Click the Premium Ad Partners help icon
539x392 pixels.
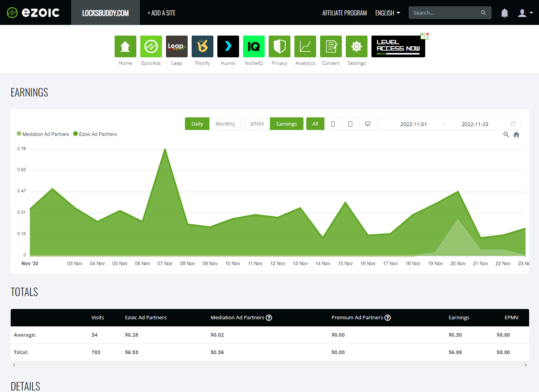pyautogui.click(x=388, y=318)
